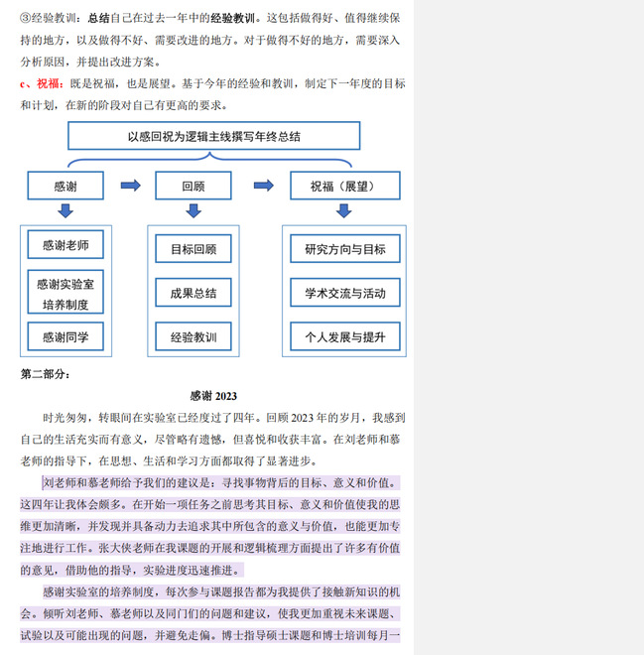The image size is (644, 655).
Task: Click the 经验教训 box in the diagram
Action: pyautogui.click(x=193, y=337)
